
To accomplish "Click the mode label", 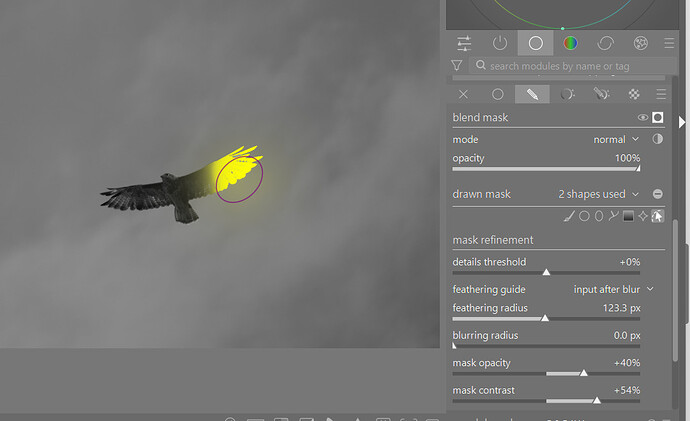I will [x=465, y=139].
